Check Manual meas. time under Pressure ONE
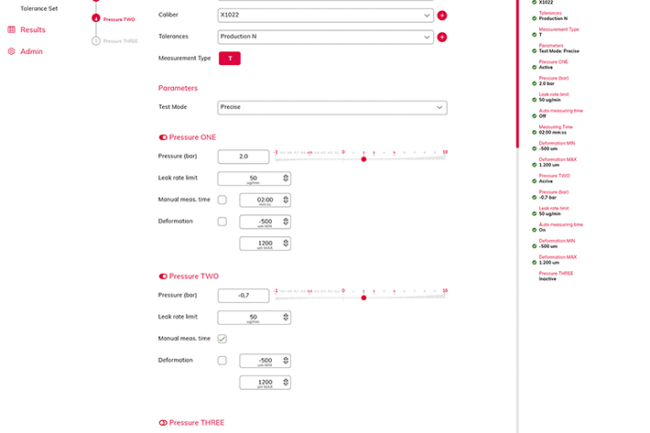This screenshot has width=650, height=433. click(x=222, y=200)
